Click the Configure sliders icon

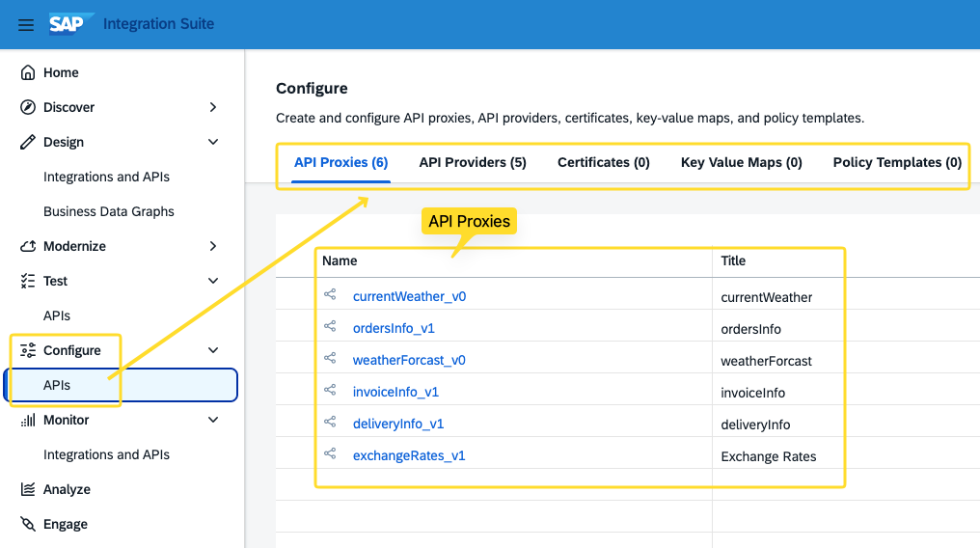coord(28,350)
